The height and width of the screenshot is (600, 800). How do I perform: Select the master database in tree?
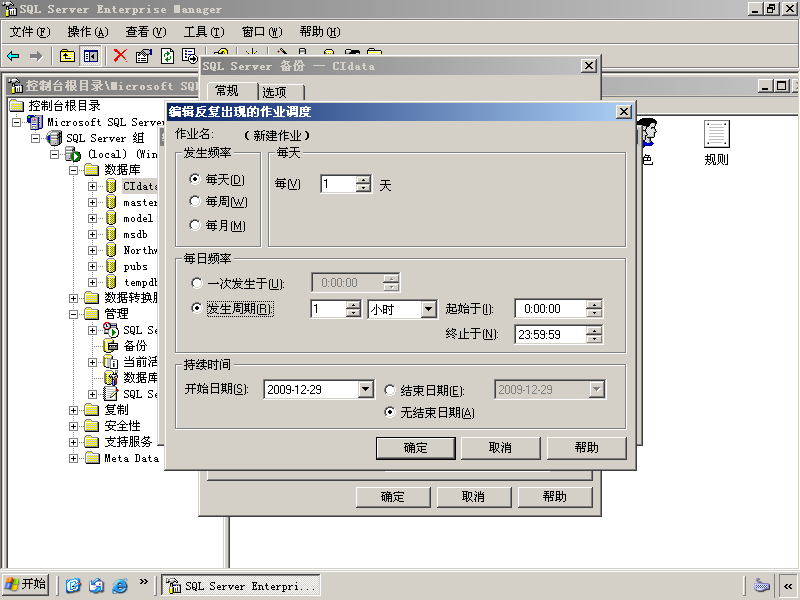140,203
